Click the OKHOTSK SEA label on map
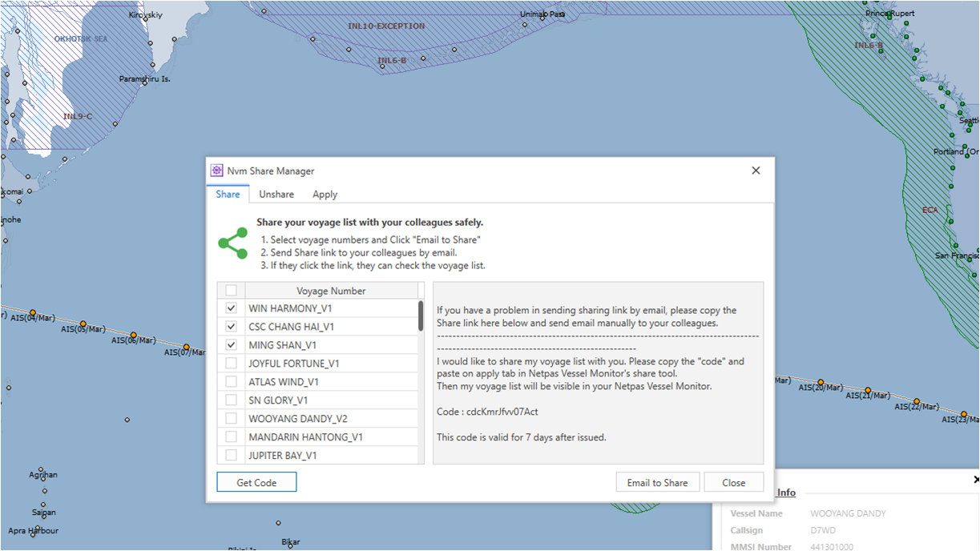The image size is (980, 551). click(x=80, y=38)
